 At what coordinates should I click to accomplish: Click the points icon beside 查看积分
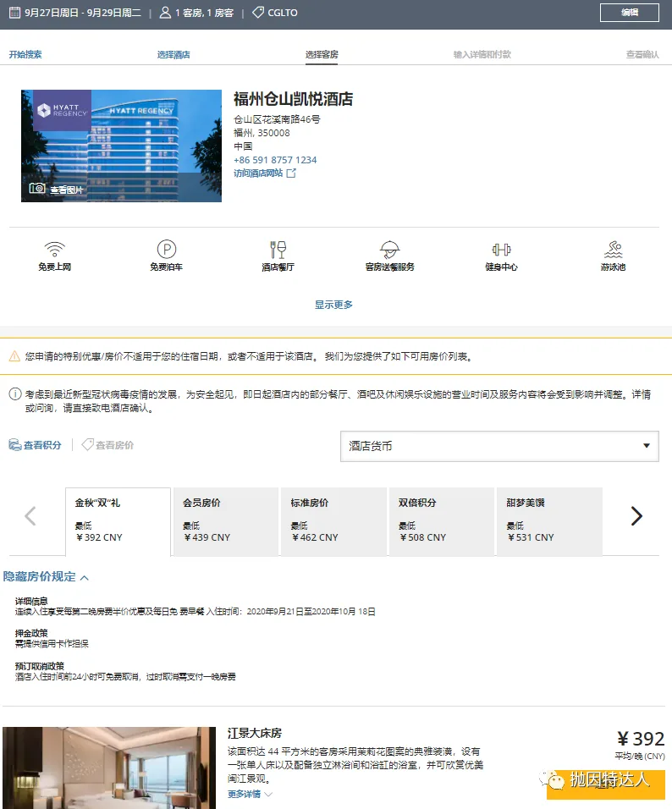[x=15, y=445]
